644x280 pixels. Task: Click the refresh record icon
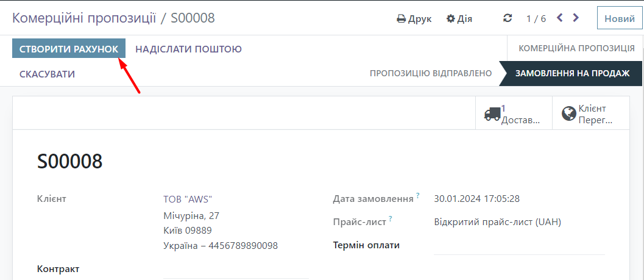coord(508,18)
